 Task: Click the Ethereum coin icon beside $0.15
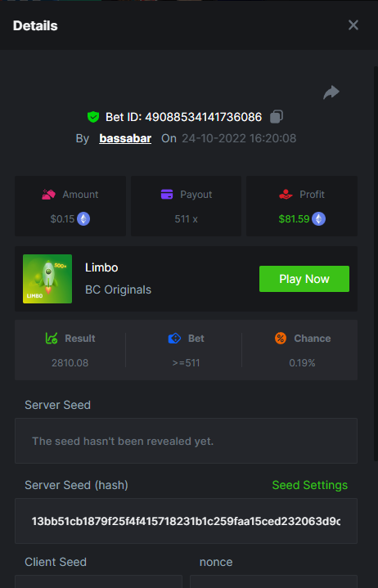point(83,219)
